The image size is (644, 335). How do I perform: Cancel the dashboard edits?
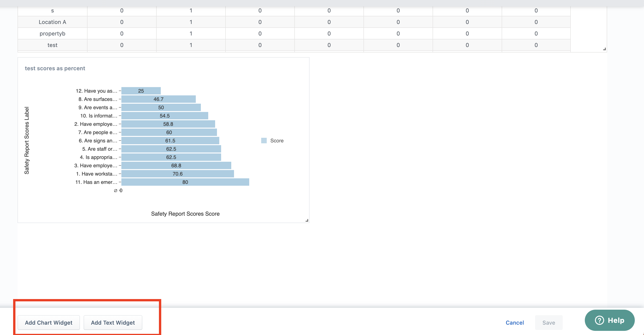pyautogui.click(x=515, y=323)
